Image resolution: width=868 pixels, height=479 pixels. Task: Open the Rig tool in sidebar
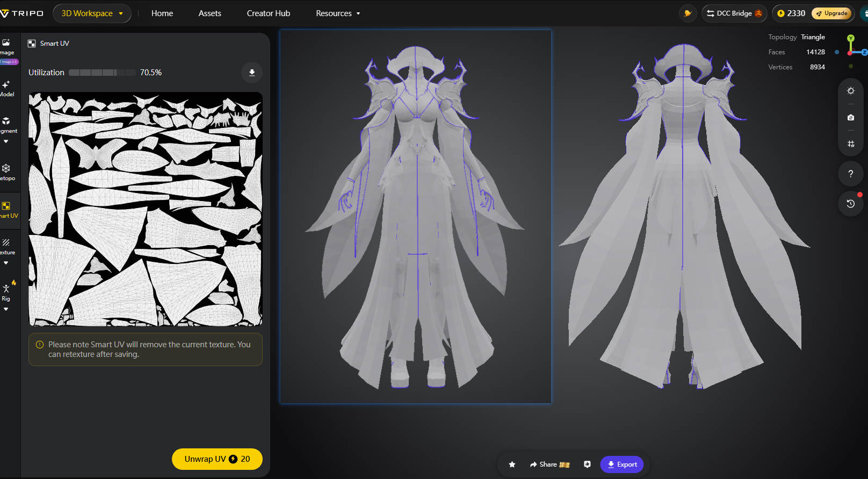pos(6,293)
